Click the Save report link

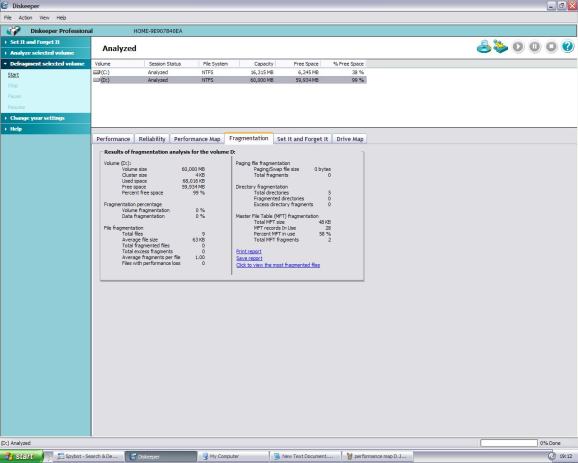pyautogui.click(x=249, y=258)
